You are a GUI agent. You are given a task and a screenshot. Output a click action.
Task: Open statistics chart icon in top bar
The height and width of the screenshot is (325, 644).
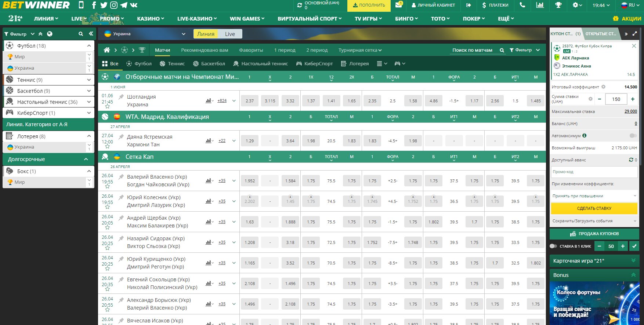tap(540, 5)
